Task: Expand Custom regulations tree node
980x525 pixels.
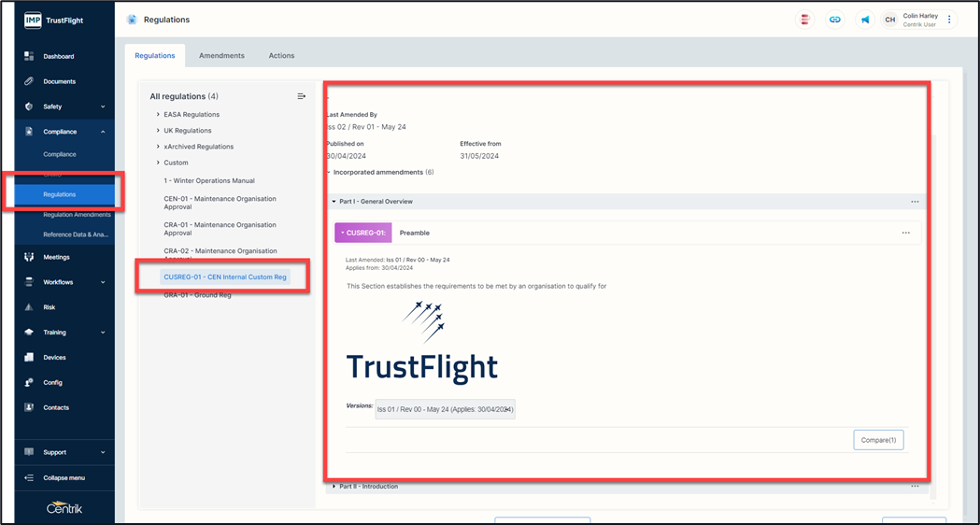Action: [x=158, y=163]
